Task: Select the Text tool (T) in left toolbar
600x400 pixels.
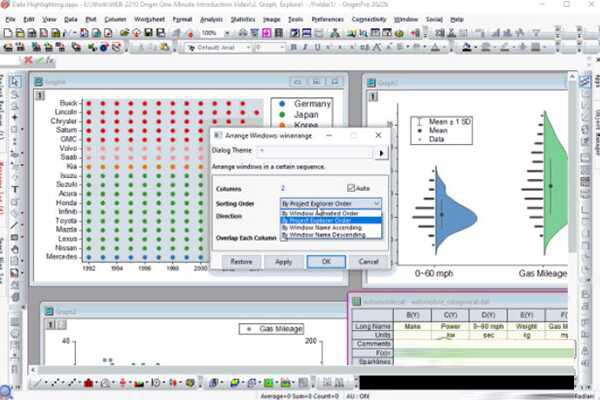Action: tap(17, 187)
